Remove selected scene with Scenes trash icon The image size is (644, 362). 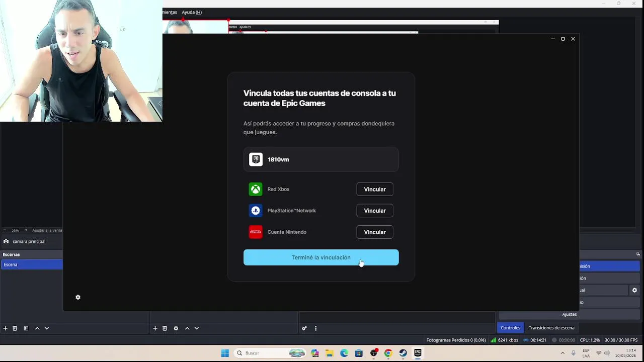[15, 328]
